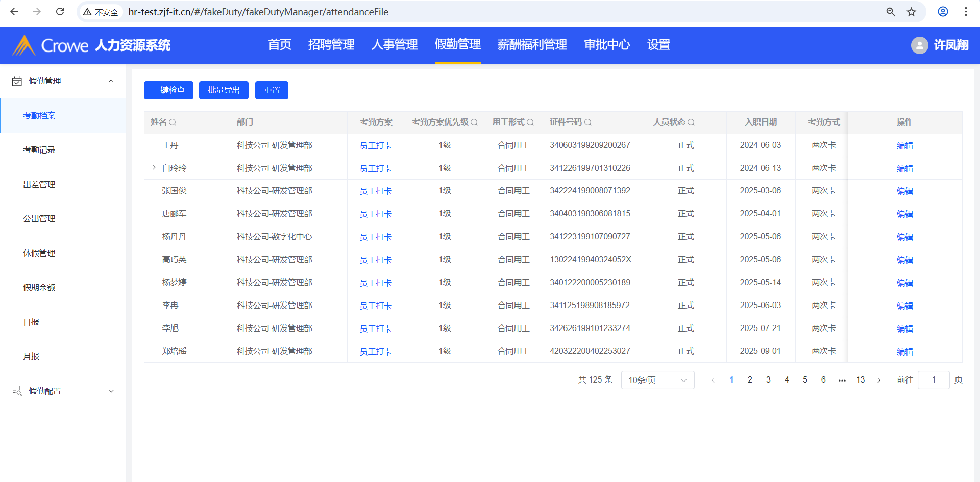Open the 10条/页 page size dropdown
The image size is (980, 482).
point(657,380)
